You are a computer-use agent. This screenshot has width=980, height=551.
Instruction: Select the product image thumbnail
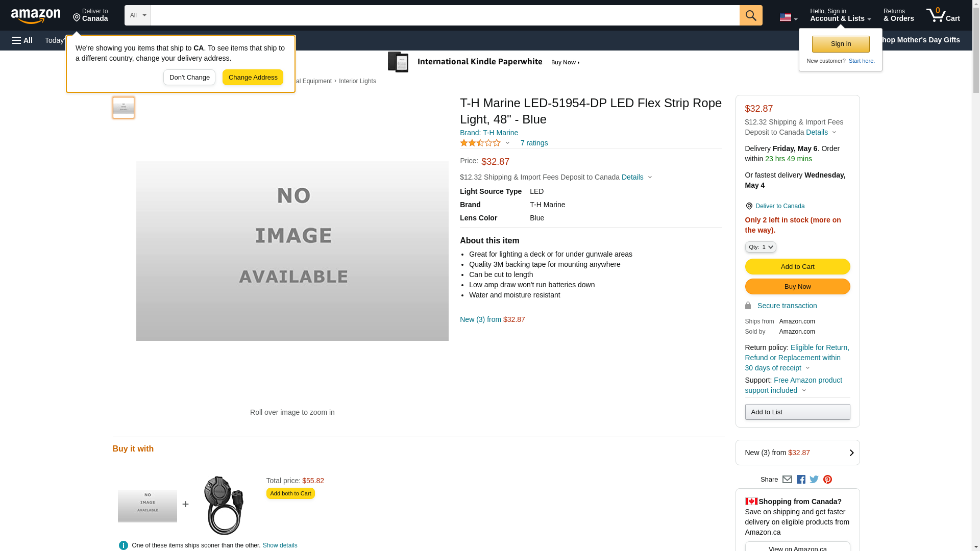124,108
